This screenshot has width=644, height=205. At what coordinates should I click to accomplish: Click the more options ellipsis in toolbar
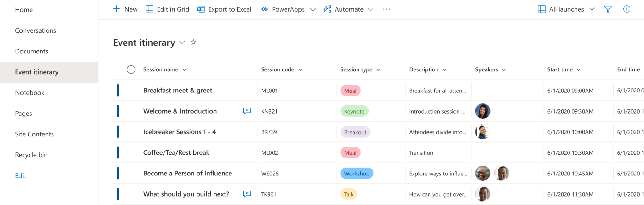tap(386, 9)
